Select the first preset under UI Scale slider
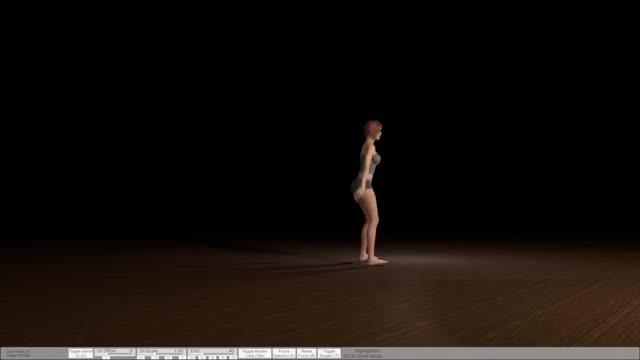 tap(141, 358)
